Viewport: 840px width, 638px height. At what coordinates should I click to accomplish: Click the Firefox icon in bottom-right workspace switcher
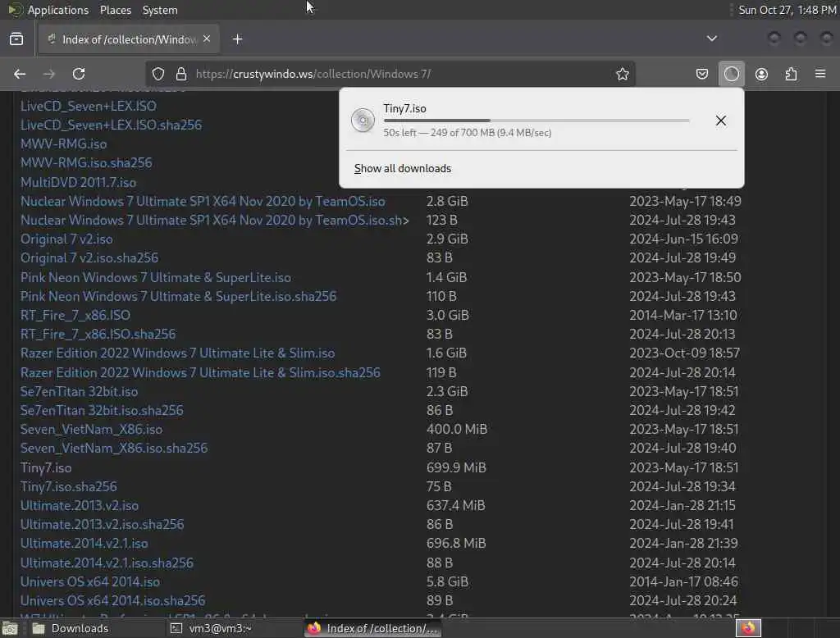[x=748, y=628]
